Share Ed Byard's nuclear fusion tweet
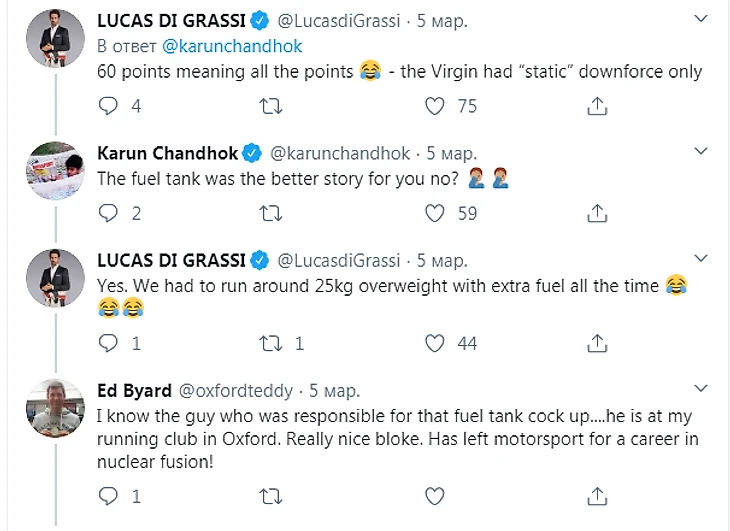730x531 pixels. pyautogui.click(x=597, y=495)
